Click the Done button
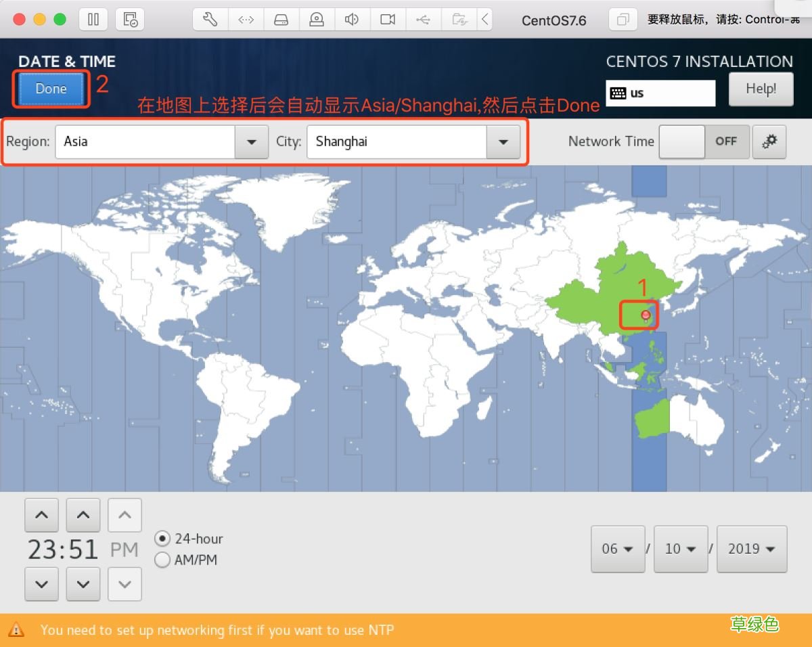Screen dimensions: 812x647 (x=50, y=88)
